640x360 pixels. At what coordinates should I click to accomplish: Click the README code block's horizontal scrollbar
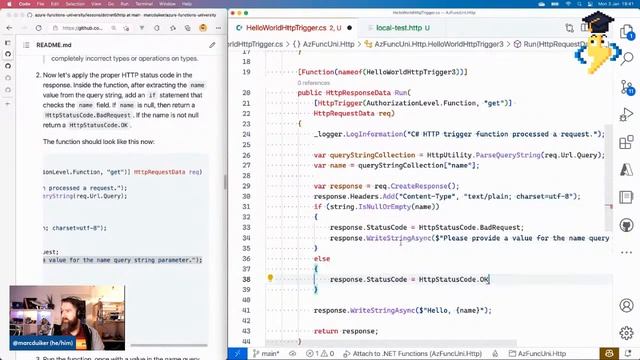tap(169, 345)
